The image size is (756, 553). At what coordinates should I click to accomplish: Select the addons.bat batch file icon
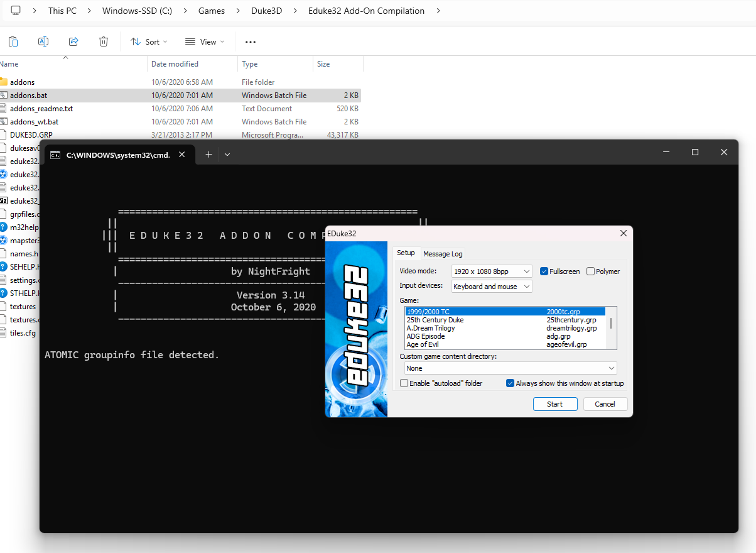point(4,96)
